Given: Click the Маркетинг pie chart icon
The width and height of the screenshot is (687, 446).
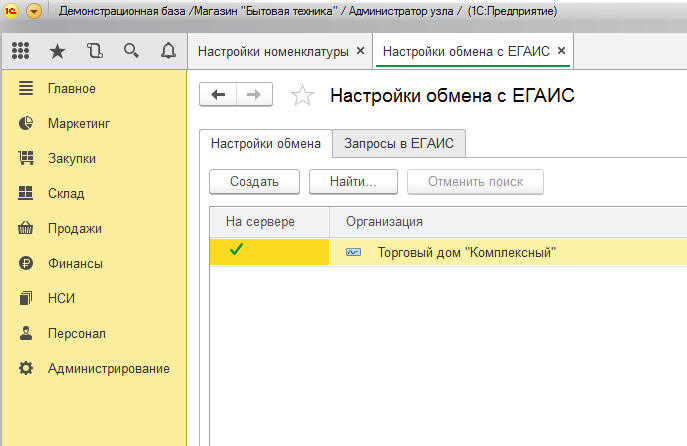Looking at the screenshot, I should [x=26, y=123].
